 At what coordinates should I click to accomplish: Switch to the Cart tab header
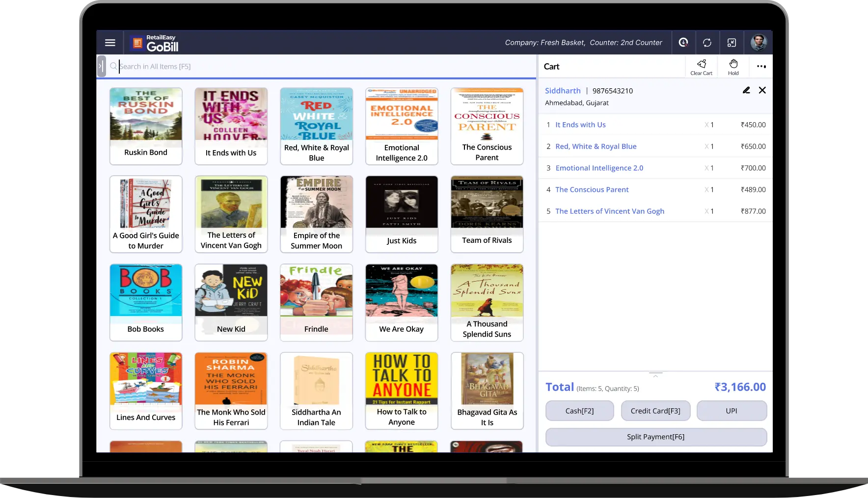click(551, 66)
